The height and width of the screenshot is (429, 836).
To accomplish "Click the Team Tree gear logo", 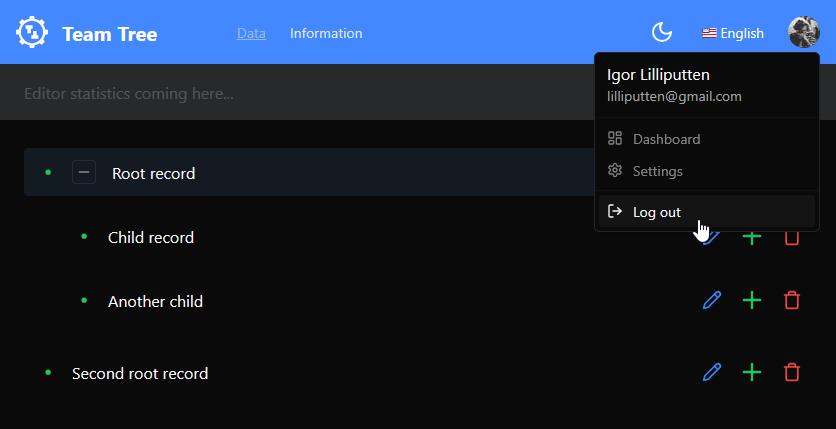I will click(x=32, y=33).
